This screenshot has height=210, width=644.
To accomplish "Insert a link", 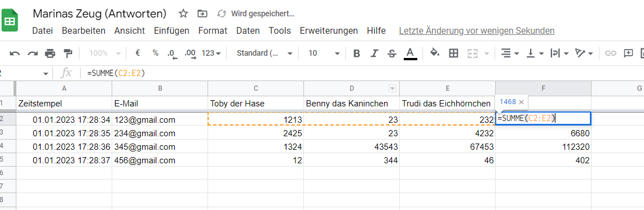I will click(x=611, y=53).
